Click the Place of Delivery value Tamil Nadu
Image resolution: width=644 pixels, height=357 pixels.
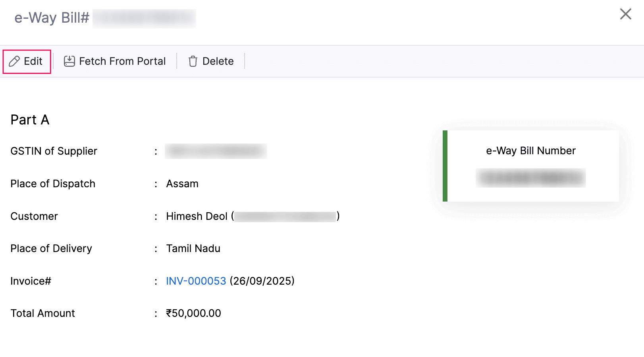(x=193, y=248)
